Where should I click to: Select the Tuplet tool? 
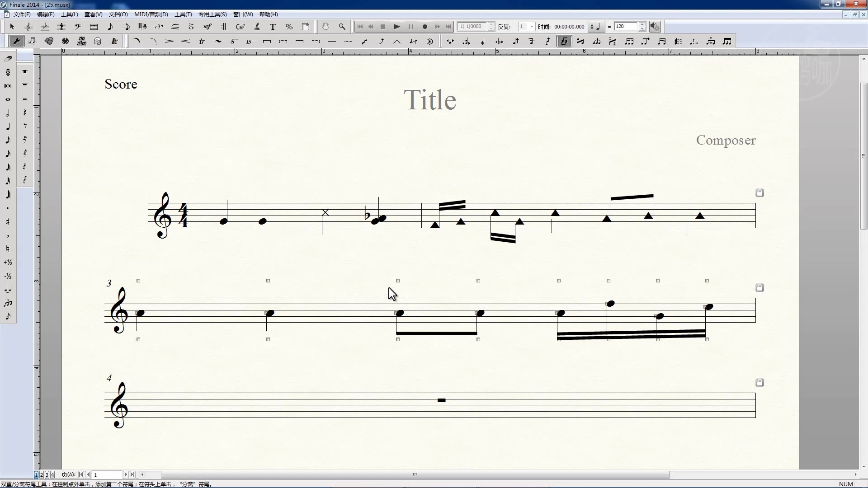click(159, 27)
